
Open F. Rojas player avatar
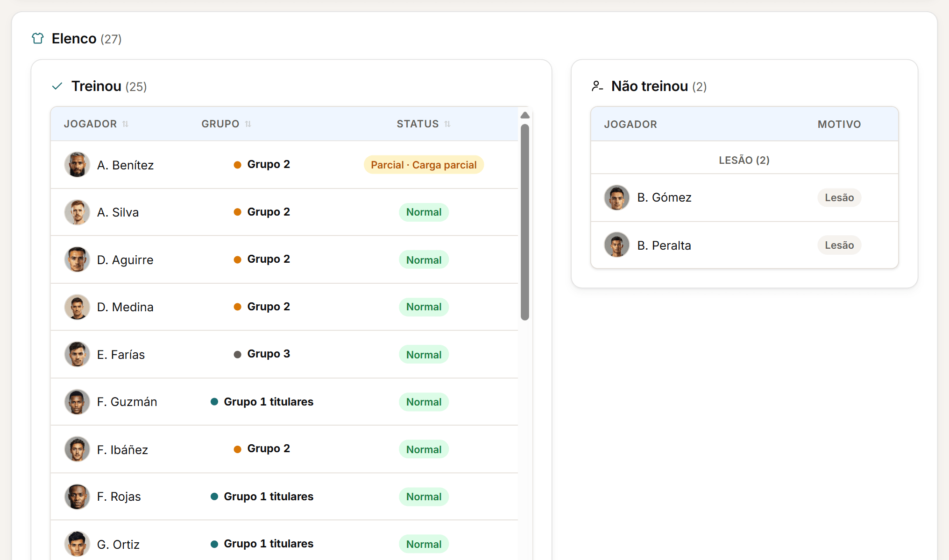(x=77, y=497)
